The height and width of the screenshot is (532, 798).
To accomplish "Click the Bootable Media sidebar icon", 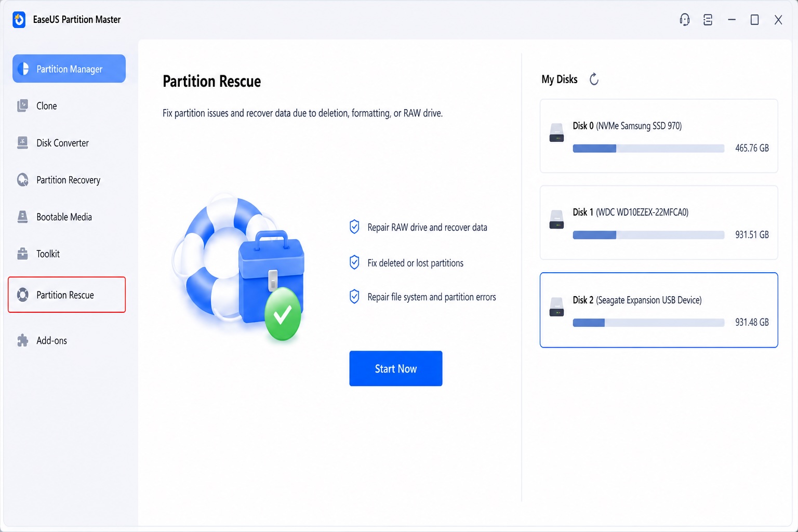I will point(22,217).
